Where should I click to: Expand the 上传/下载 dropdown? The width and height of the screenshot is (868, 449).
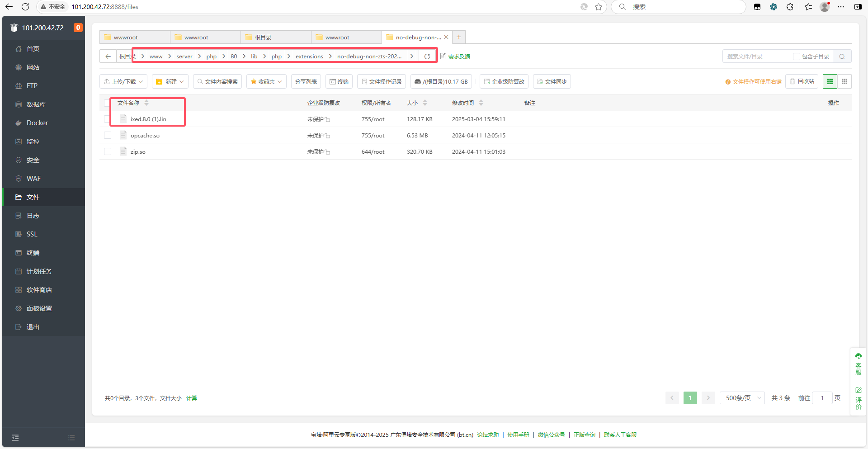point(123,81)
